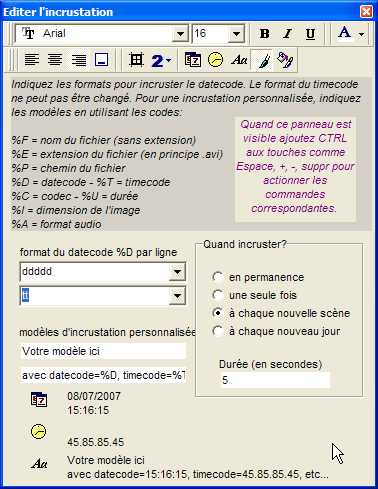Open the Arial font name dropdown
The height and width of the screenshot is (489, 378).
click(x=180, y=34)
